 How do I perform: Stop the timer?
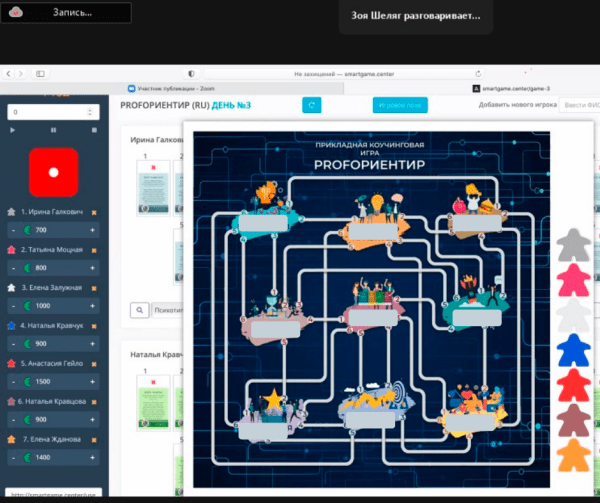pyautogui.click(x=94, y=130)
